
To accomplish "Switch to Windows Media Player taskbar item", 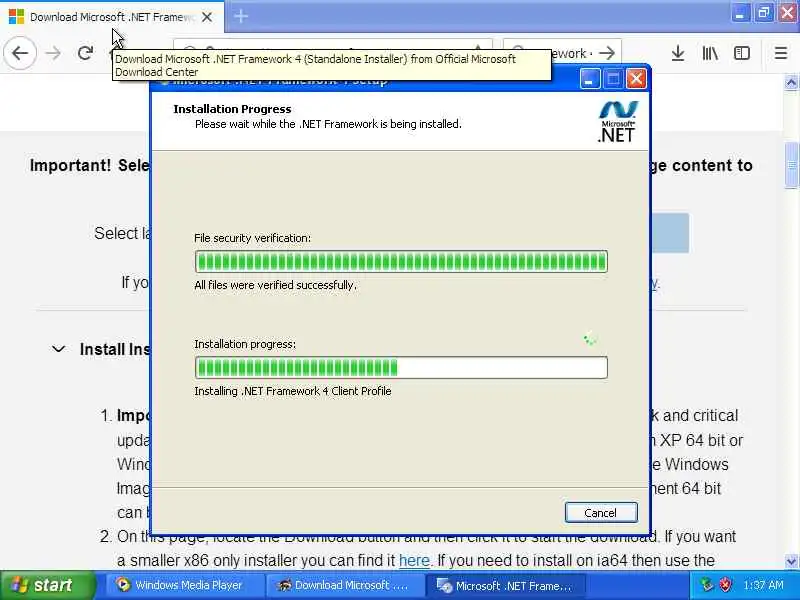I will point(185,585).
